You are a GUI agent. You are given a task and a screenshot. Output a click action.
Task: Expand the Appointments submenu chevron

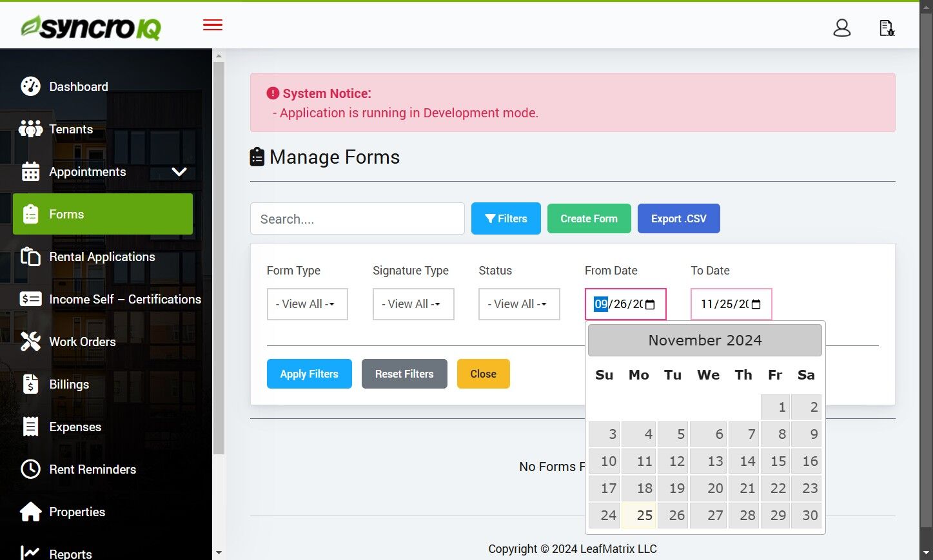pyautogui.click(x=179, y=171)
